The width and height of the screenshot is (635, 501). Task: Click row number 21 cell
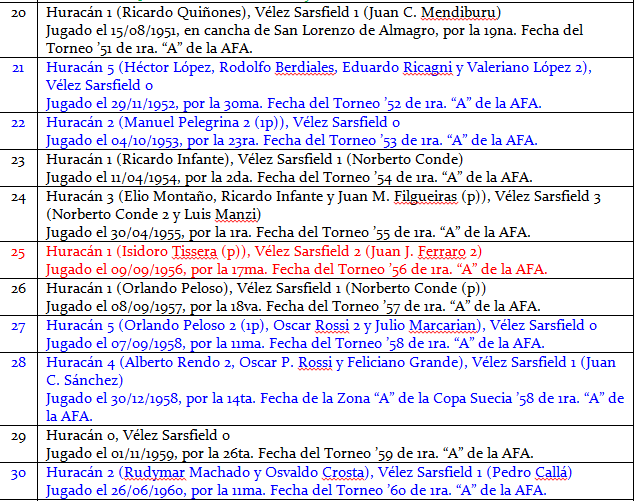18,85
